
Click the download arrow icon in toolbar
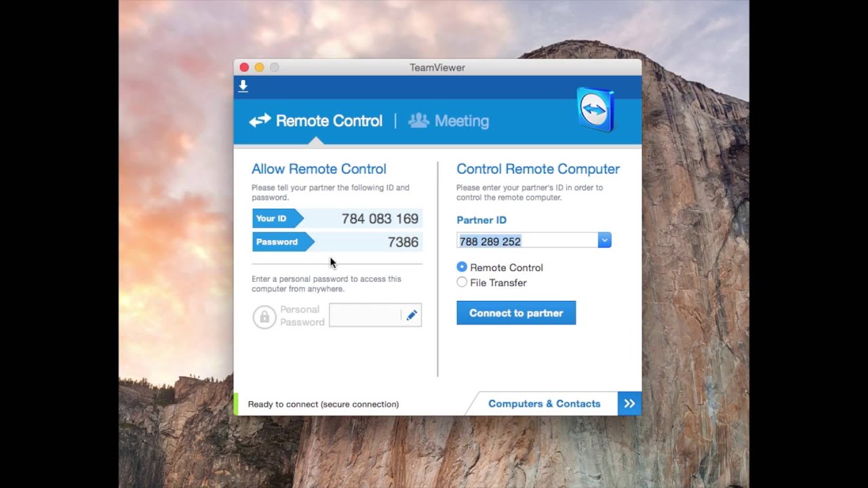[243, 86]
